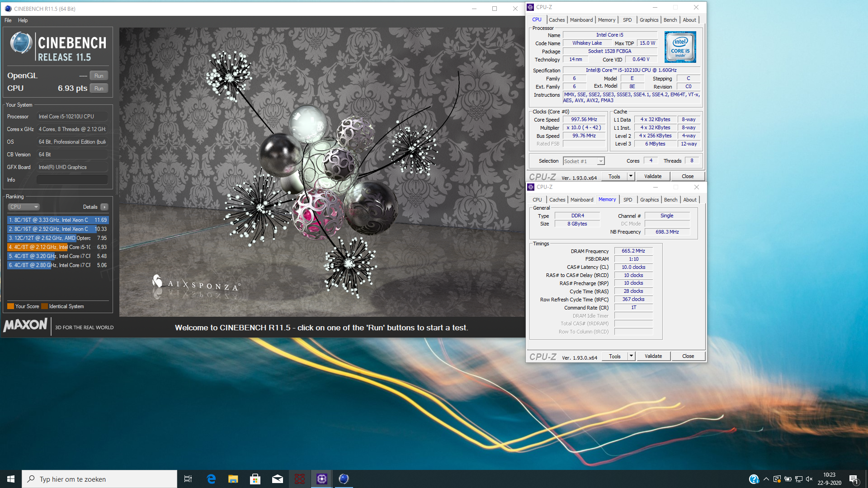Click the rendered spheres scene preview
Image resolution: width=868 pixels, height=488 pixels.
(322, 172)
